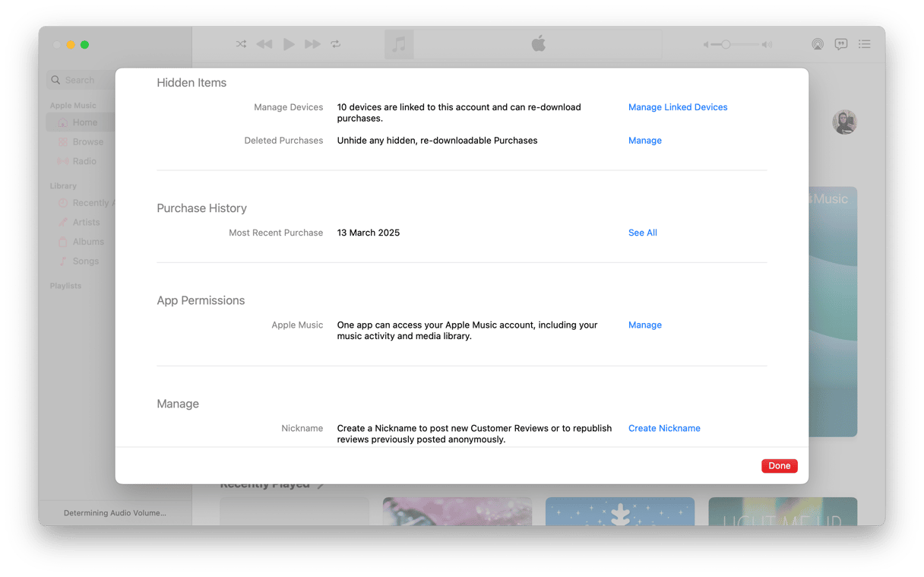Open Browse in the sidebar

(x=81, y=142)
